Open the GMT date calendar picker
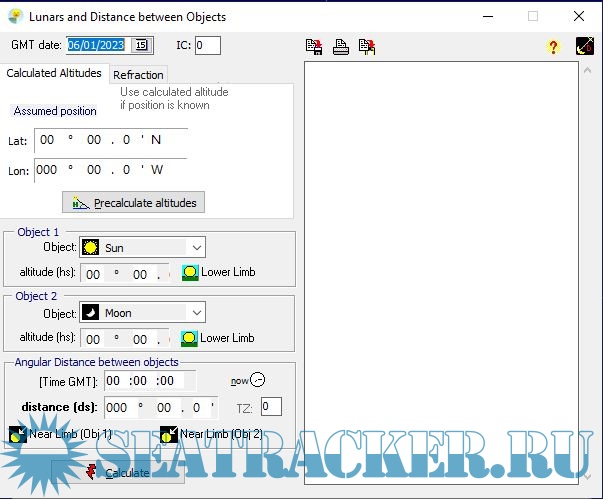 point(141,45)
